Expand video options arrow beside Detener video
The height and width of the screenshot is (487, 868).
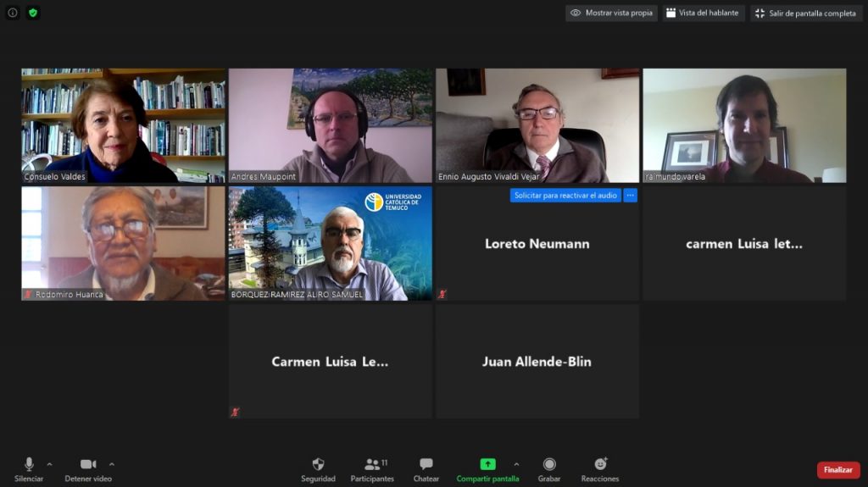[x=112, y=464]
